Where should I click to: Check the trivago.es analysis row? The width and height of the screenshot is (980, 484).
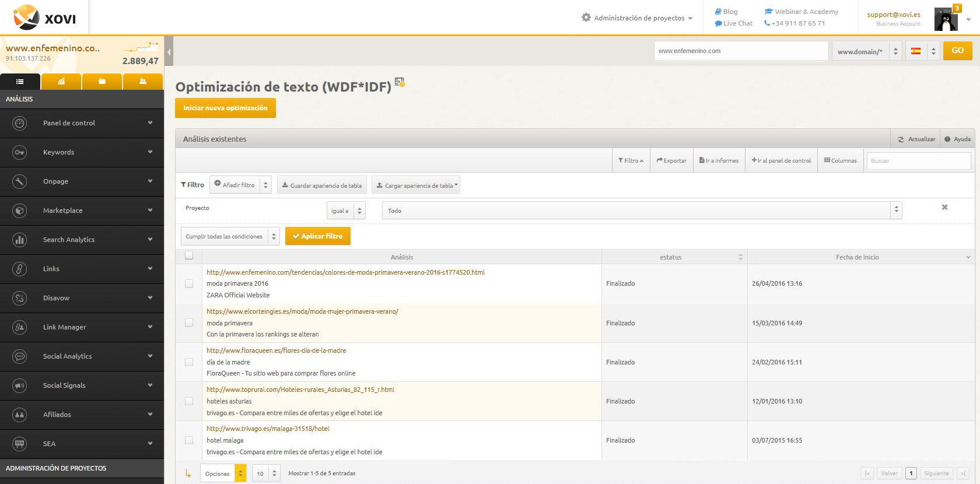(189, 440)
